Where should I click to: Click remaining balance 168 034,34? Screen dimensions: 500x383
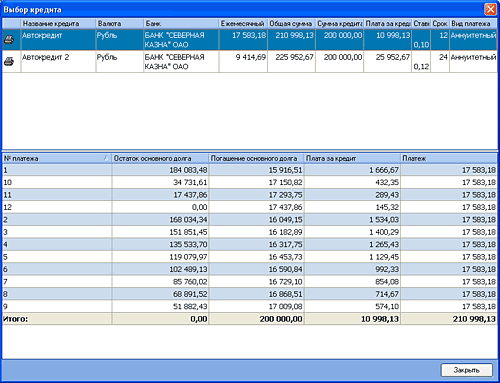188,220
